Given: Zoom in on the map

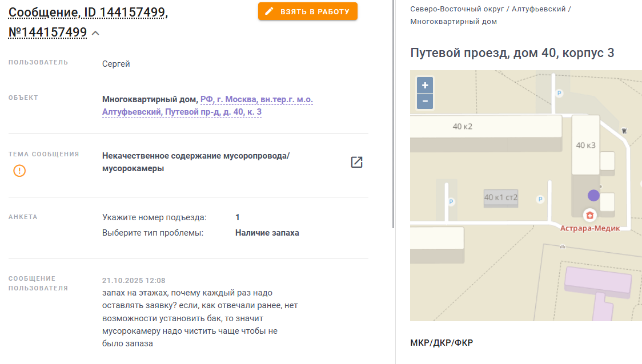Looking at the screenshot, I should point(425,86).
